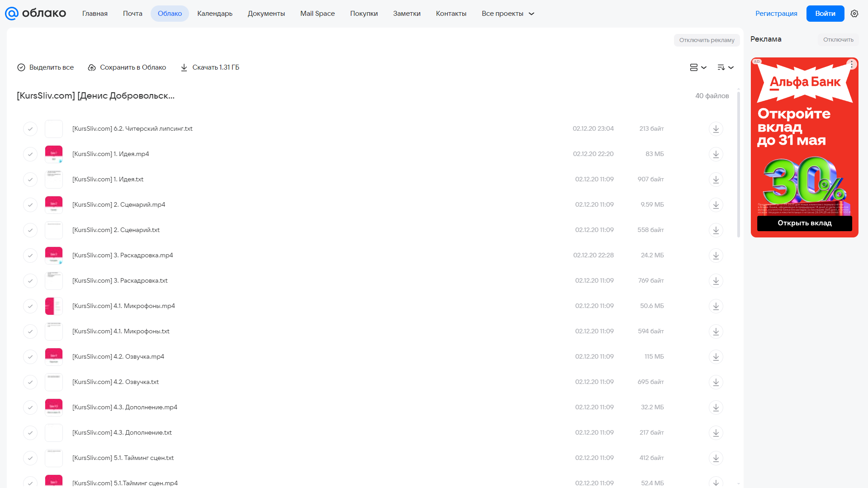The width and height of the screenshot is (868, 488).
Task: Go to the Почта tab
Action: 133,14
